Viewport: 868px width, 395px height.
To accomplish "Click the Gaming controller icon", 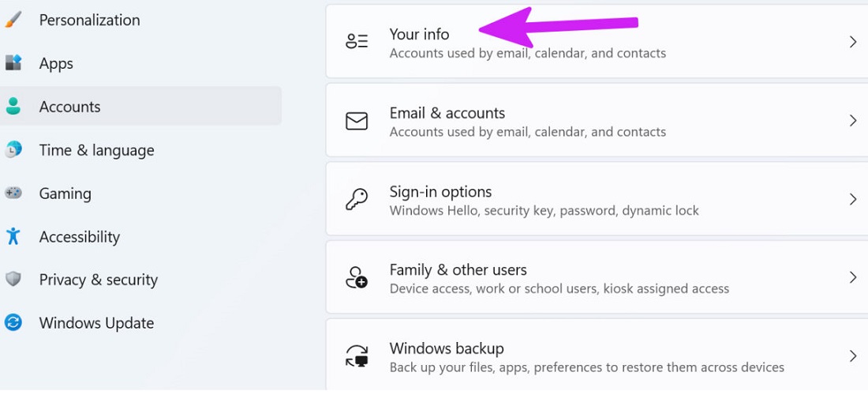I will [13, 194].
